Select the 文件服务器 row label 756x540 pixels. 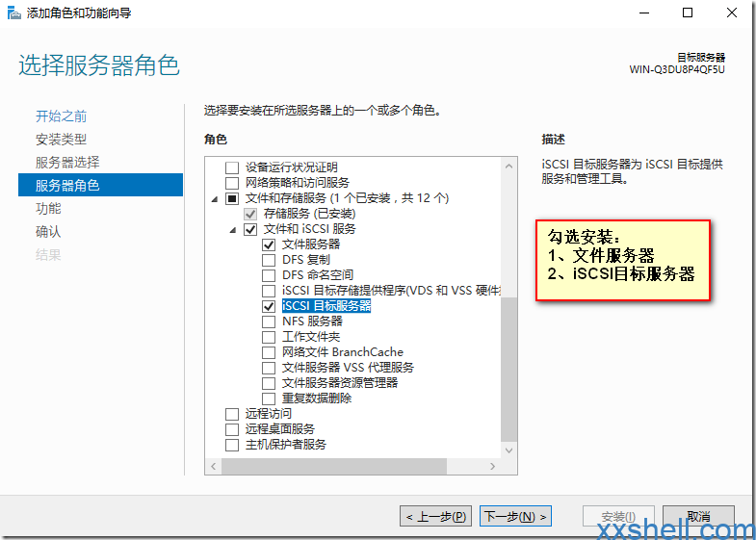click(x=311, y=244)
